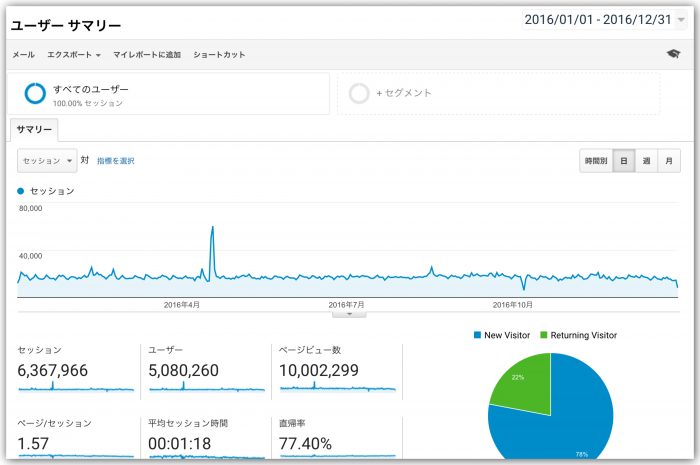Switch graph to 月 monthly view
700x465 pixels.
670,160
